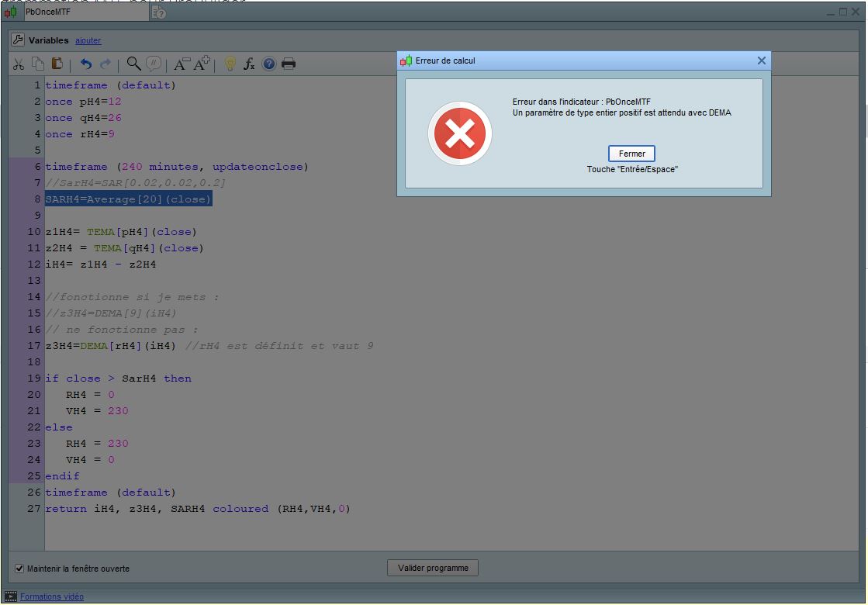Click line 1 timeframe (default)

pyautogui.click(x=110, y=85)
